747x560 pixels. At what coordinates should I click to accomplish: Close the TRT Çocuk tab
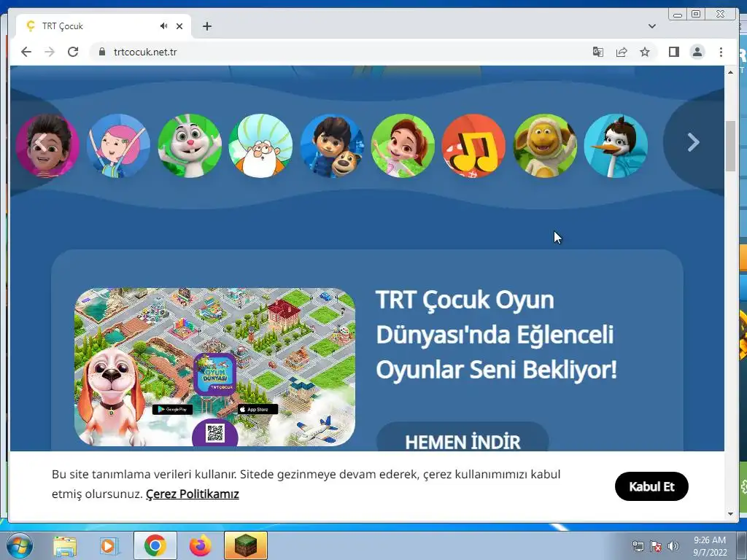pos(179,26)
